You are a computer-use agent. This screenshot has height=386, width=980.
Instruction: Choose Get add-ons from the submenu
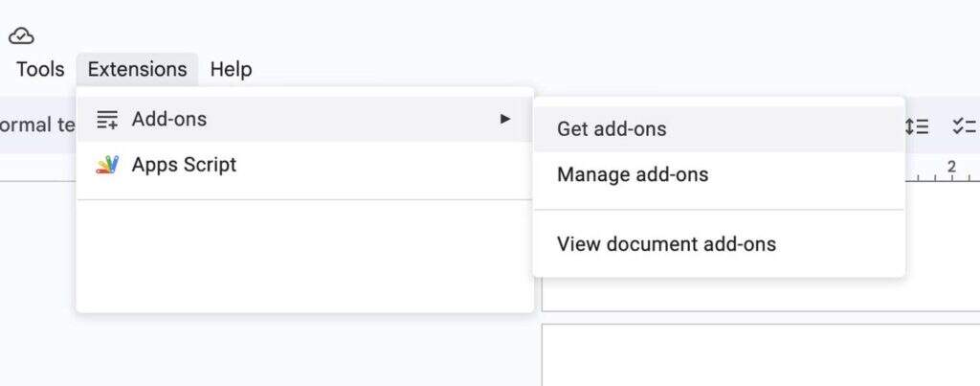pos(612,129)
